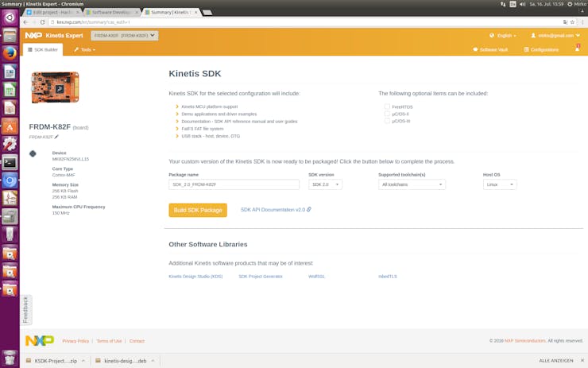Open LibreOffice Calc from the dock
This screenshot has height=368, width=588.
pyautogui.click(x=10, y=90)
